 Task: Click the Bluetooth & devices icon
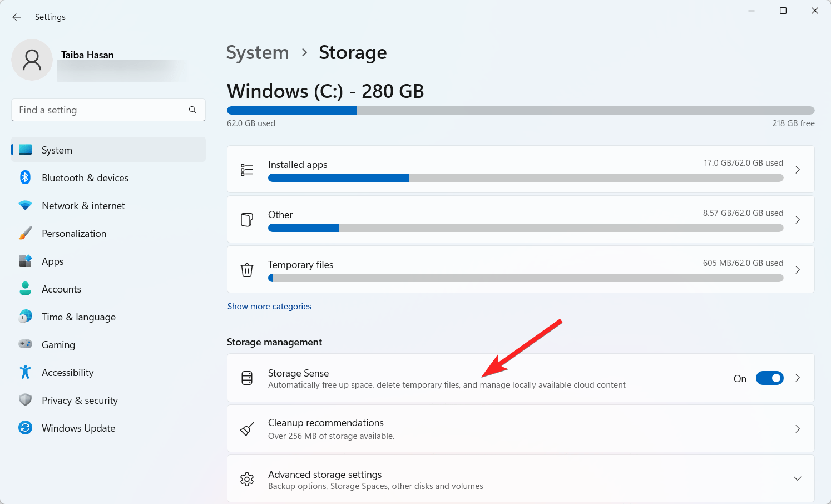(26, 177)
